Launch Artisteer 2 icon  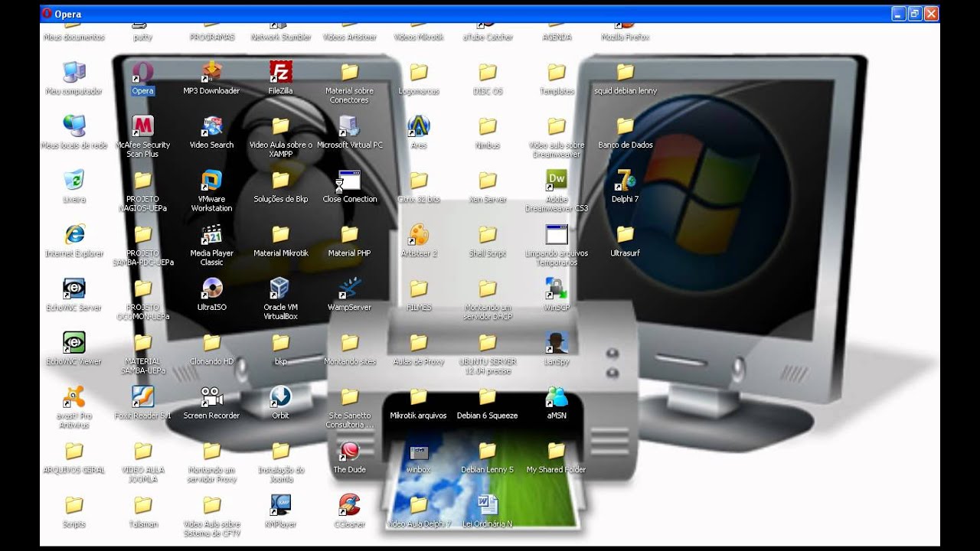point(419,235)
